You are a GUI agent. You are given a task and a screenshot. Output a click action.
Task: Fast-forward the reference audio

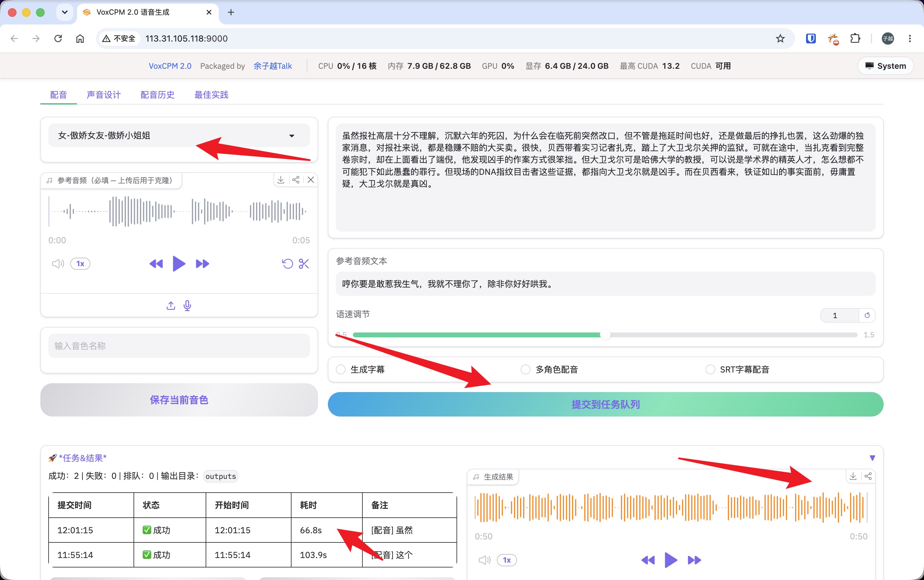click(x=202, y=263)
